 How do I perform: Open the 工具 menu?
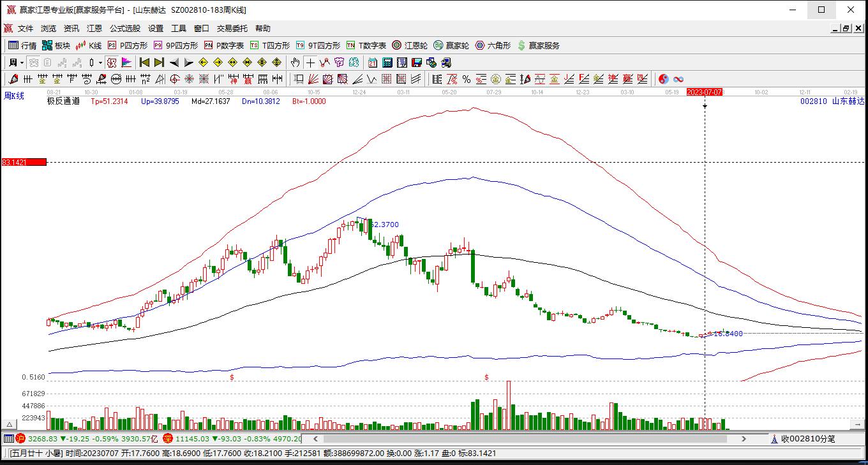point(179,28)
